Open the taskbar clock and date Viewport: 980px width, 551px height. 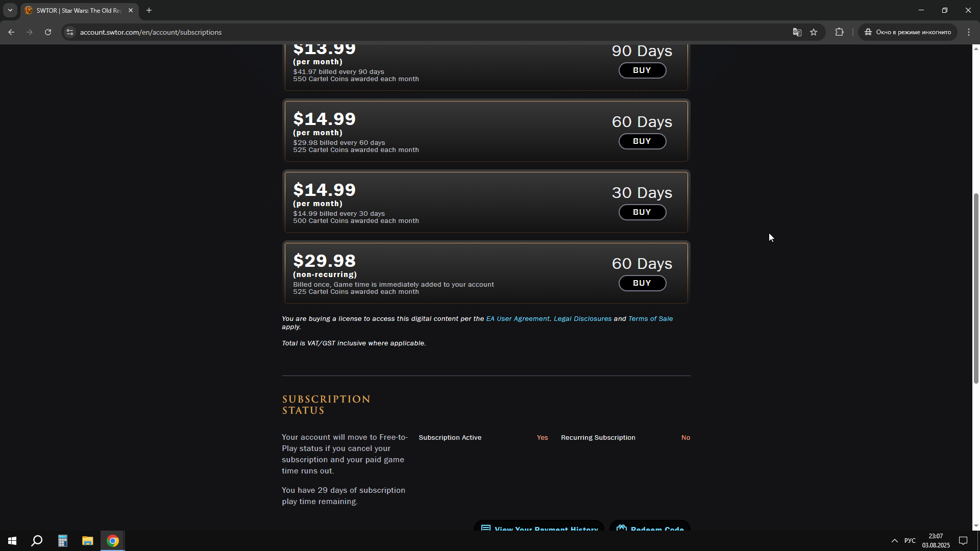(936, 541)
